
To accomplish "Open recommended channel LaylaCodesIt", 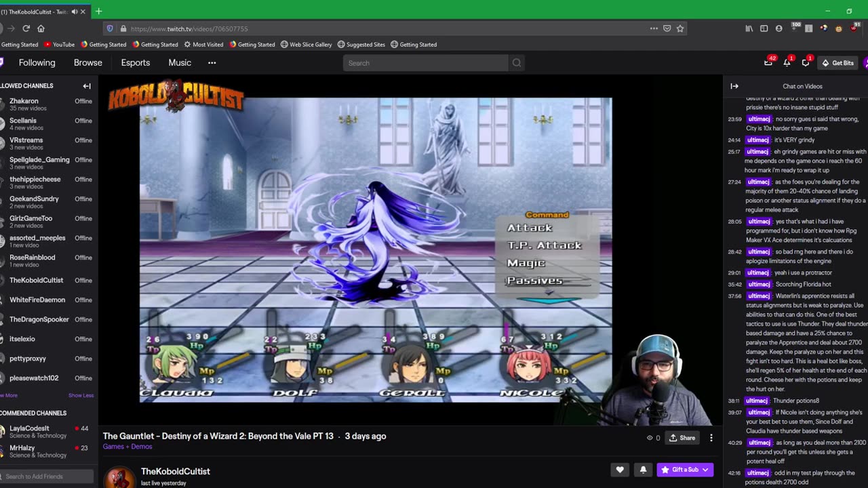I will (47, 432).
